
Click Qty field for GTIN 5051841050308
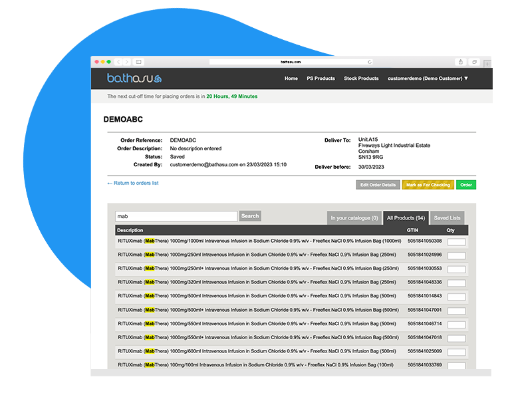456,242
